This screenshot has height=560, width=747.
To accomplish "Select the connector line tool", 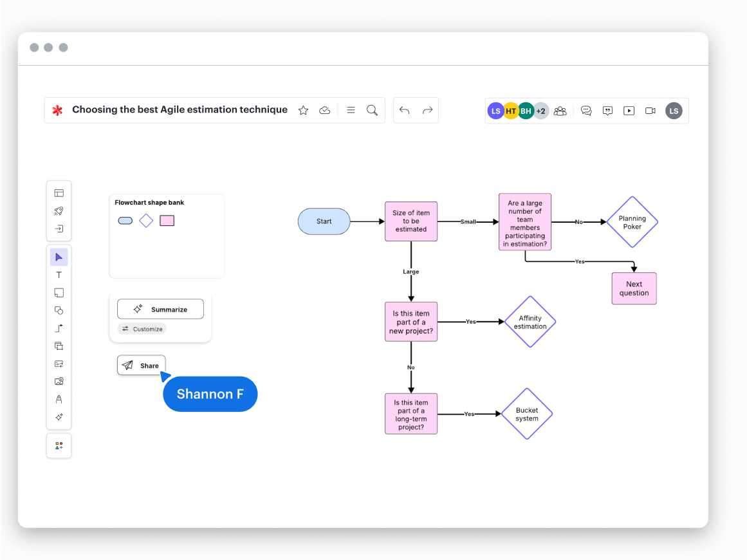I will coord(59,328).
